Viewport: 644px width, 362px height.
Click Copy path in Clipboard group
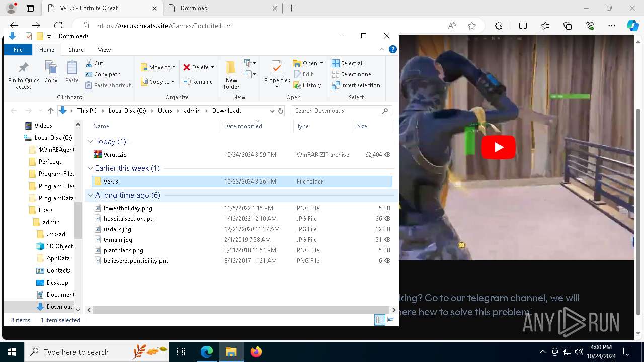click(103, 74)
